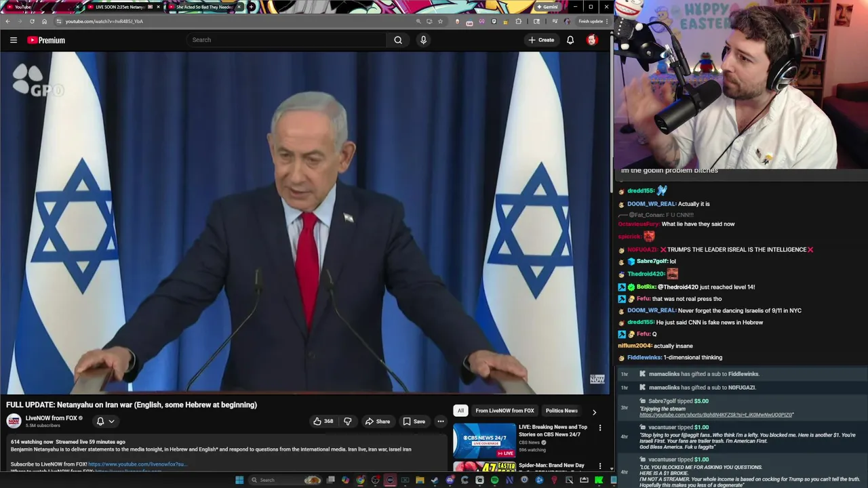Start voice search with microphone icon

click(423, 40)
